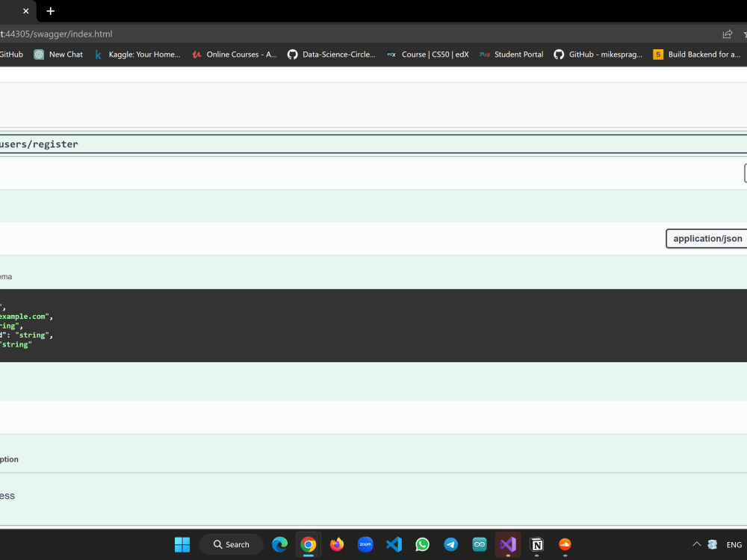Open Notion from the taskbar

[x=536, y=544]
